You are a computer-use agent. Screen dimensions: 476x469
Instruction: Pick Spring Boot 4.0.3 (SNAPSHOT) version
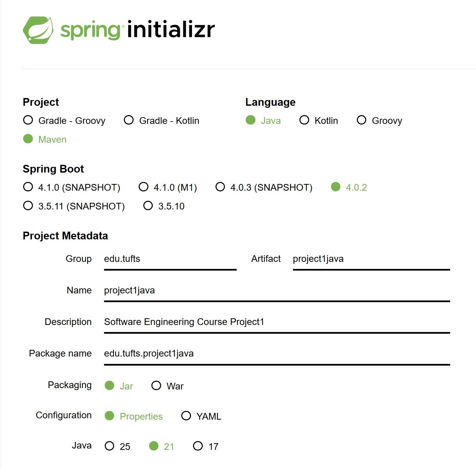tap(220, 187)
